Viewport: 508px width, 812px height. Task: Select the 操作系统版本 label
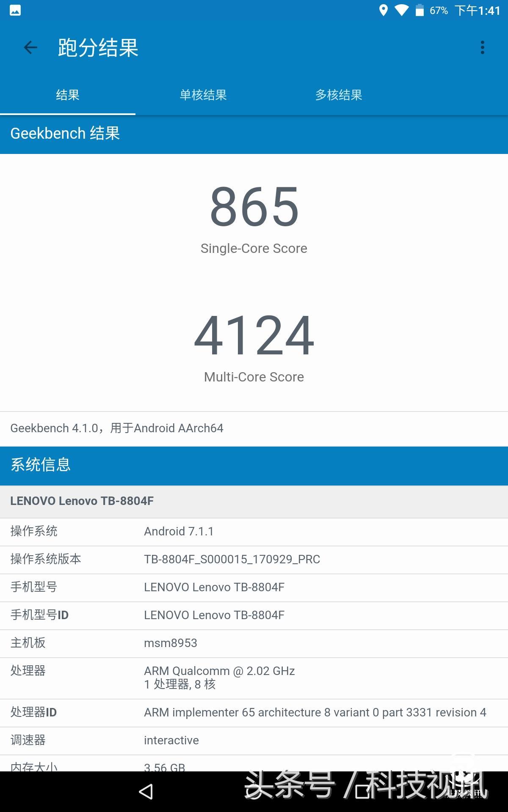46,559
